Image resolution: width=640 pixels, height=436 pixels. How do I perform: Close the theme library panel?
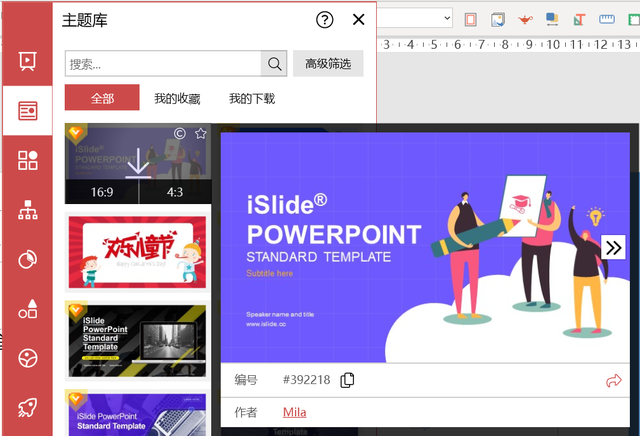coord(358,19)
